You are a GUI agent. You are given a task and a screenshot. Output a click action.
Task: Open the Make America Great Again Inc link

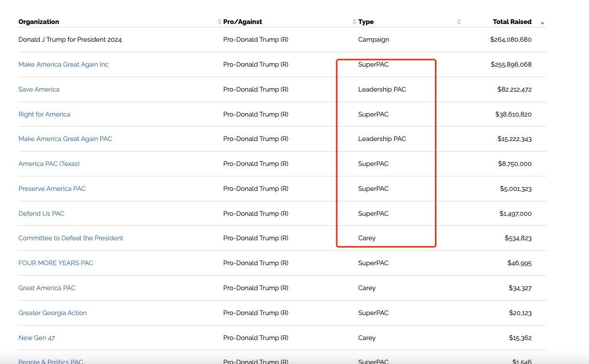(63, 65)
